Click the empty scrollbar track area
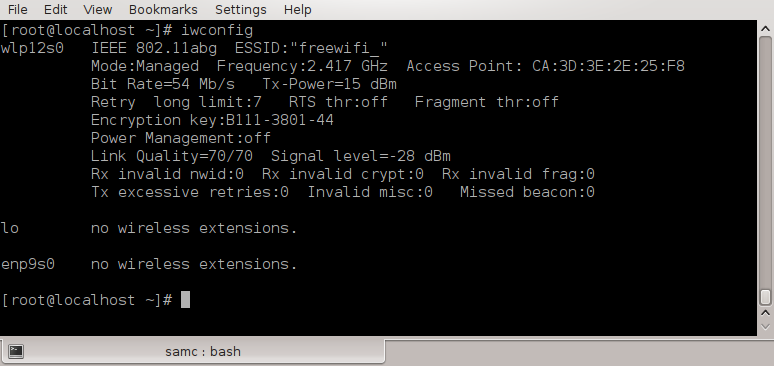This screenshot has width=774, height=366. (x=765, y=162)
